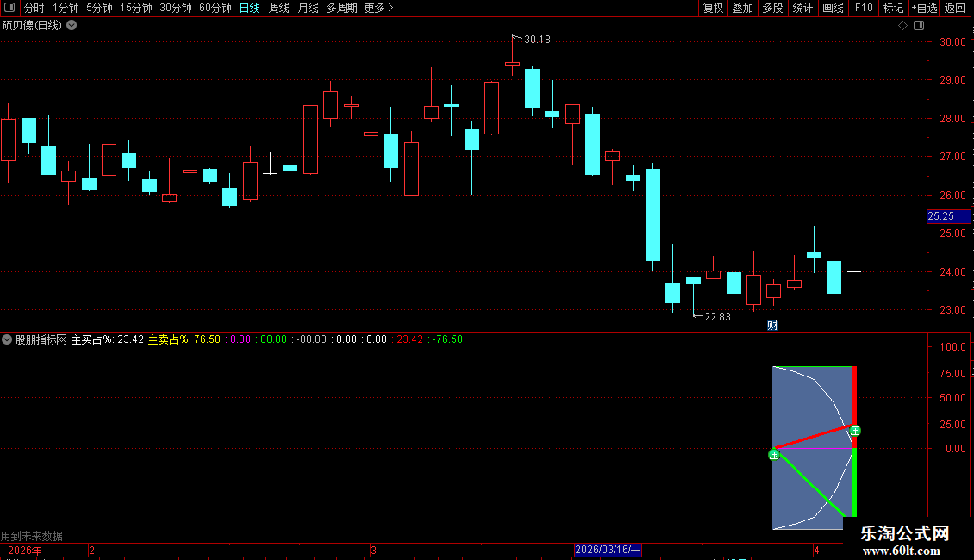Open F10 company info

(x=864, y=8)
